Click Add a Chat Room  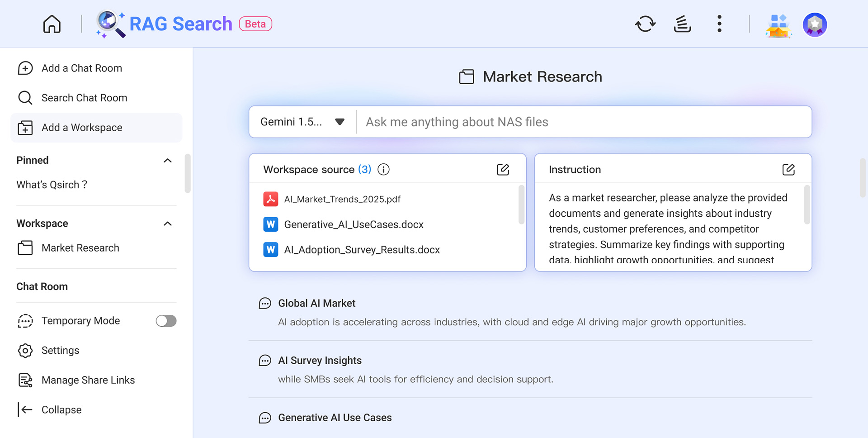[81, 68]
